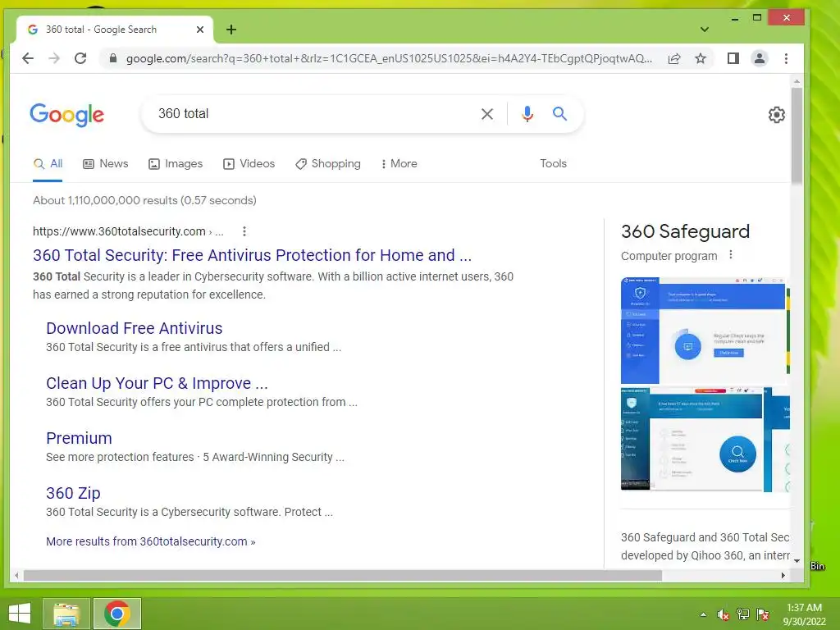Click the 'About 1,110,000,000 results' text
The height and width of the screenshot is (630, 840).
pyautogui.click(x=144, y=200)
